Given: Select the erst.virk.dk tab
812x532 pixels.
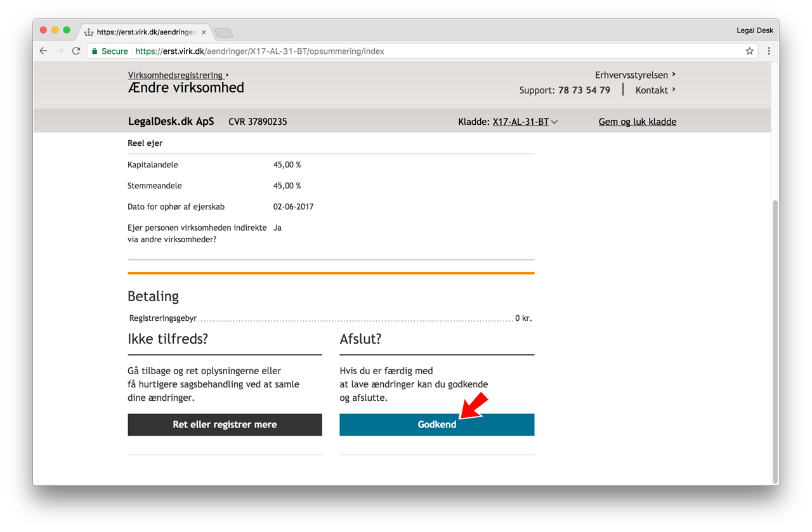Looking at the screenshot, I should coord(146,32).
